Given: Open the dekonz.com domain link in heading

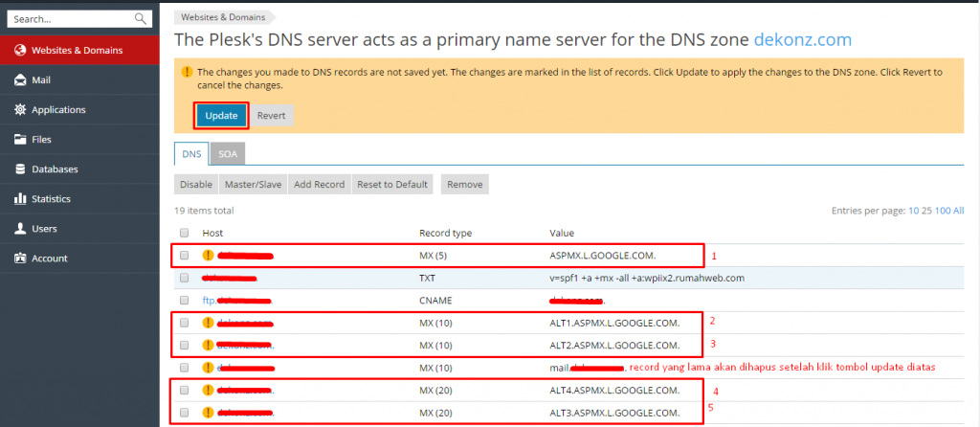Looking at the screenshot, I should point(803,40).
